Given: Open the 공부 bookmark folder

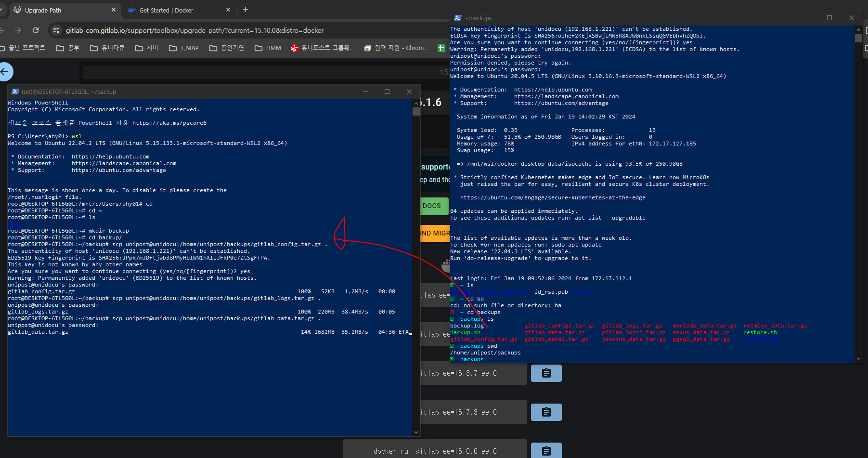Looking at the screenshot, I should click(67, 48).
